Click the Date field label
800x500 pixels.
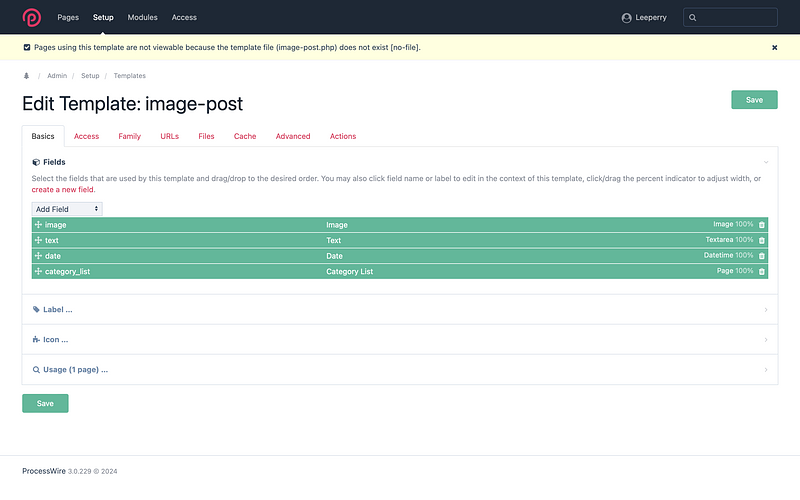pyautogui.click(x=334, y=256)
